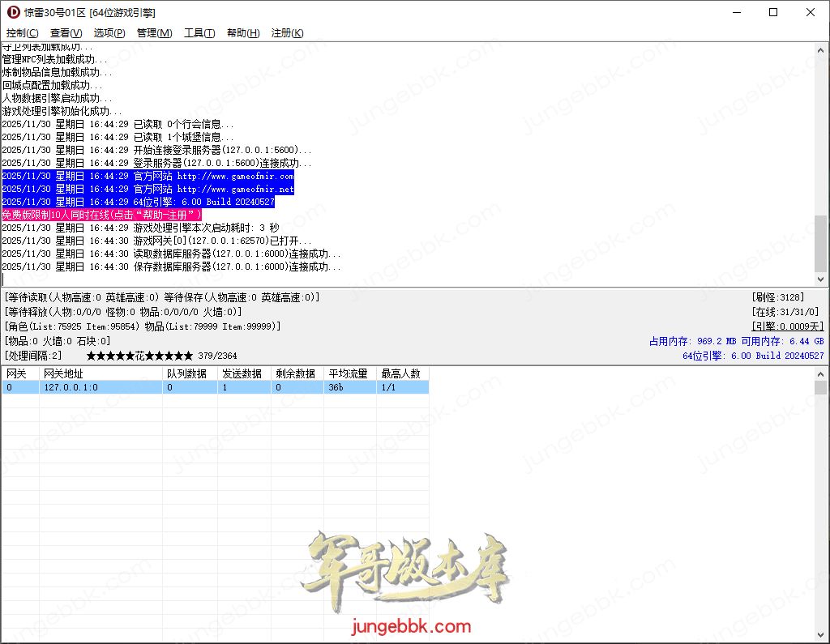Viewport: 830px width, 644px height.
Task: Click the log panel scroll-down arrow
Action: point(820,279)
